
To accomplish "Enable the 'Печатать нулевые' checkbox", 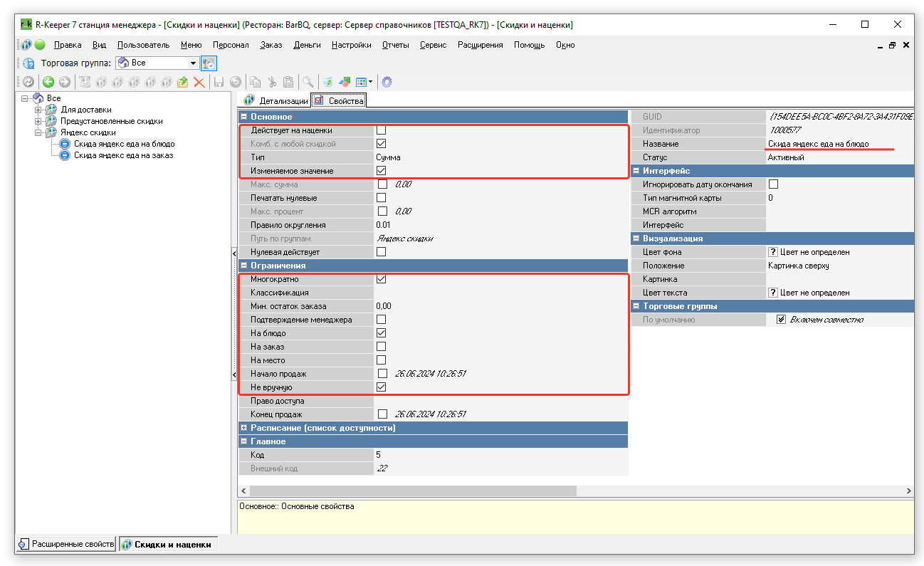I will point(382,198).
